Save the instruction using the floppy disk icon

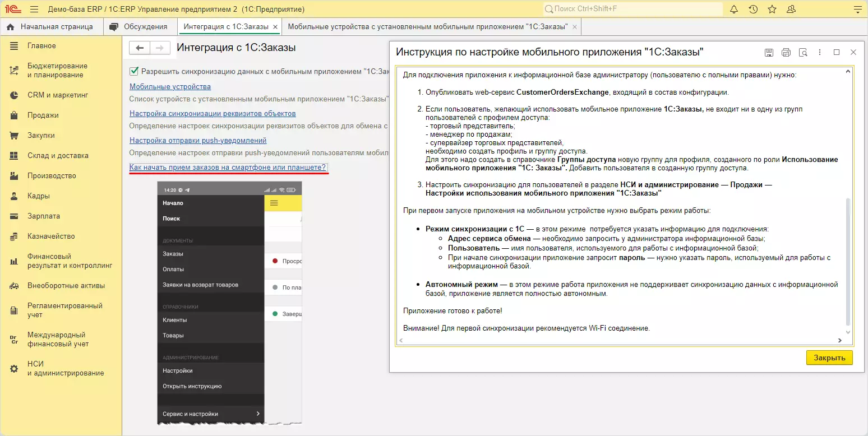point(769,53)
